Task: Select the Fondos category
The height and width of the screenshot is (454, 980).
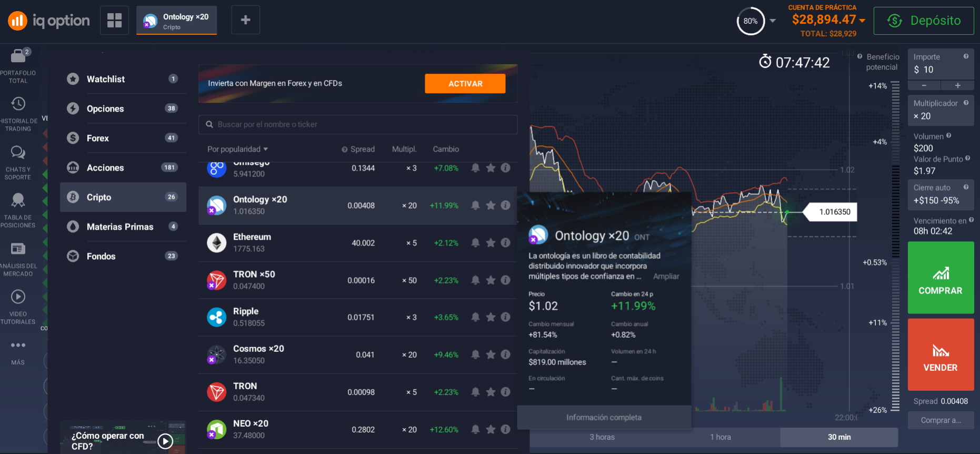Action: coord(123,256)
